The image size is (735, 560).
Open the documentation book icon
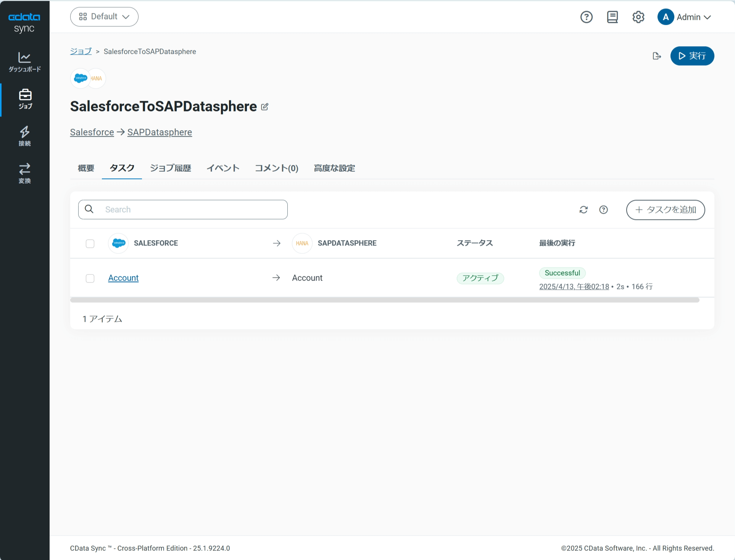(612, 17)
